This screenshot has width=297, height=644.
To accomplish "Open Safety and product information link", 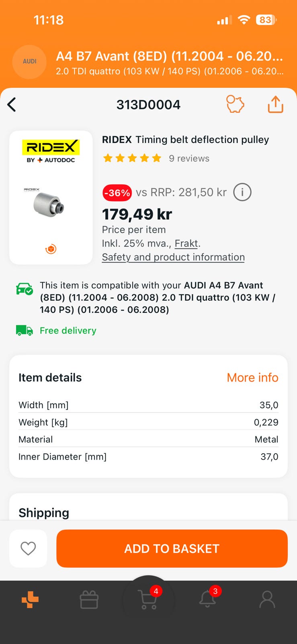I will tap(173, 257).
